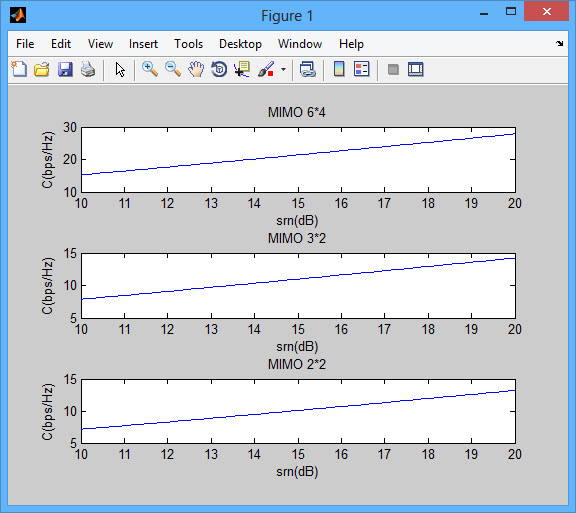Select the Edit Plot arrow tool
The image size is (576, 513).
[120, 69]
